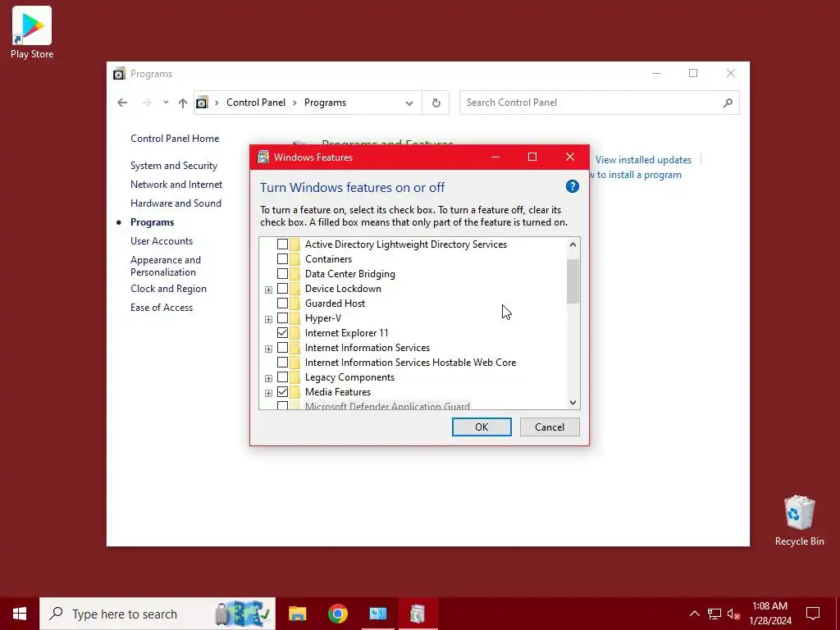Open recent locations dropdown arrow
Viewport: 840px width, 630px height.
[x=166, y=103]
